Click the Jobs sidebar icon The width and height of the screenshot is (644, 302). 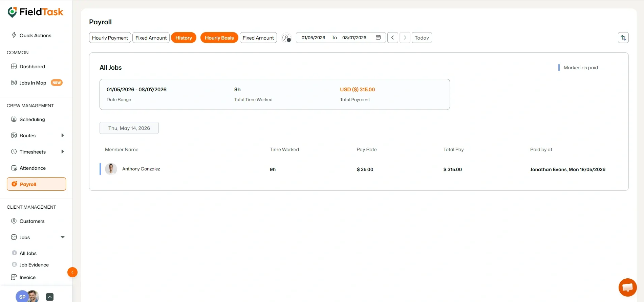[x=14, y=237]
